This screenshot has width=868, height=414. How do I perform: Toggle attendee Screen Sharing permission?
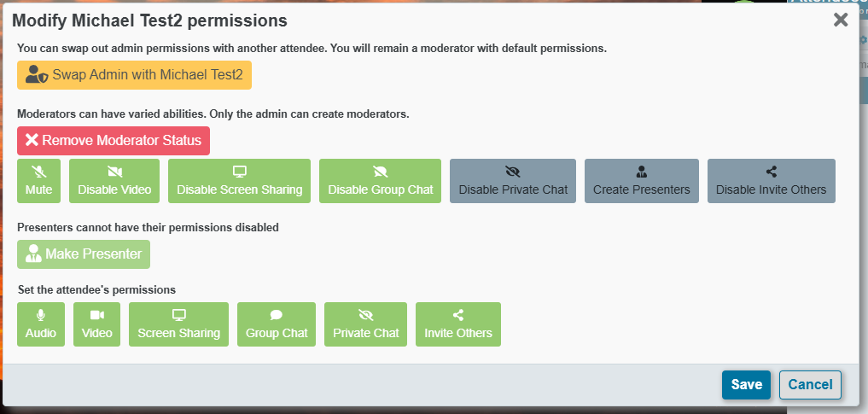click(178, 324)
